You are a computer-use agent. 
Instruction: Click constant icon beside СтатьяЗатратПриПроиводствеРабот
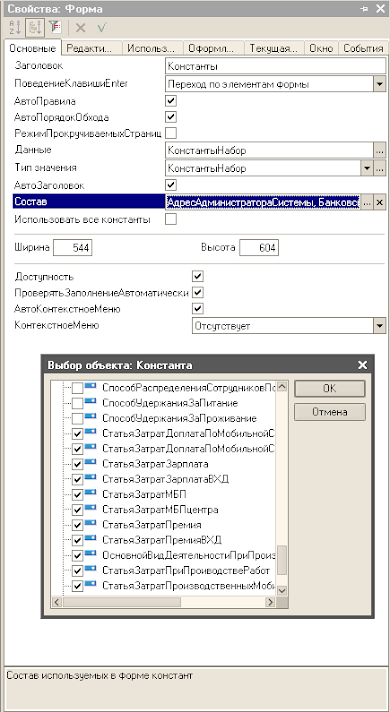pos(90,569)
